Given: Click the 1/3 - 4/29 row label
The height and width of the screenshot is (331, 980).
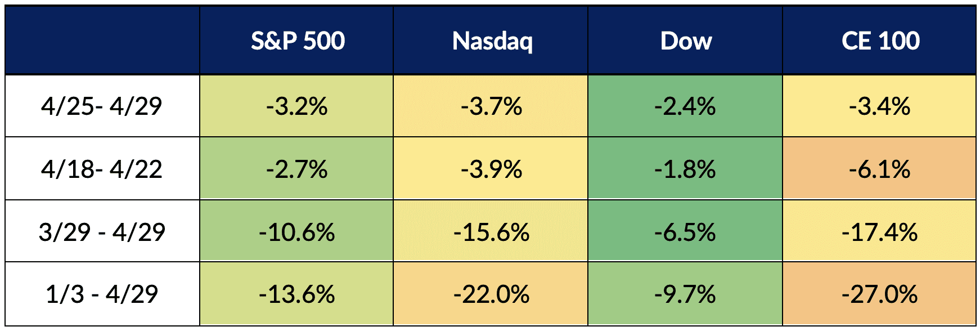Looking at the screenshot, I should pos(102,294).
